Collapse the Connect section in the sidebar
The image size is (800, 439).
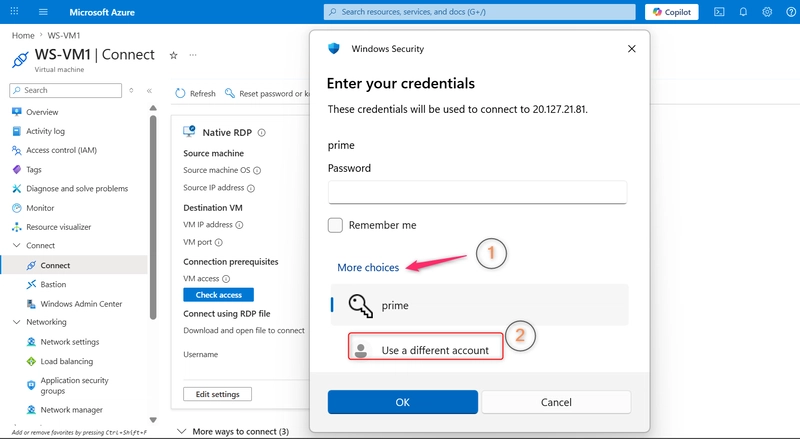click(x=17, y=246)
